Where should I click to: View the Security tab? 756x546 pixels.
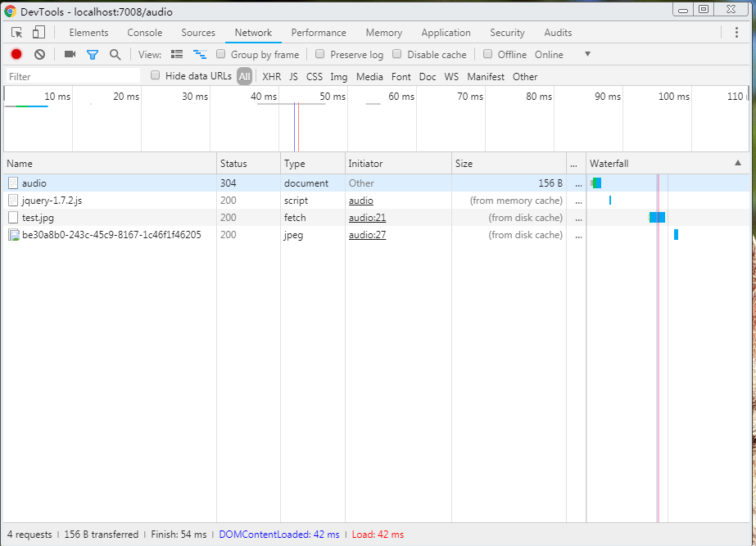pos(507,32)
